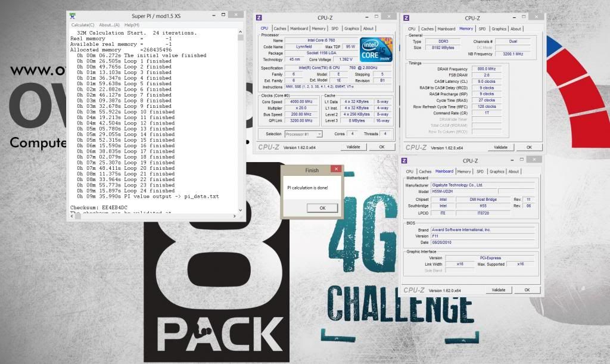Screen dimensions: 610x364
Task: Select Caches tab in the CPU-Z memory window
Action: (x=427, y=29)
